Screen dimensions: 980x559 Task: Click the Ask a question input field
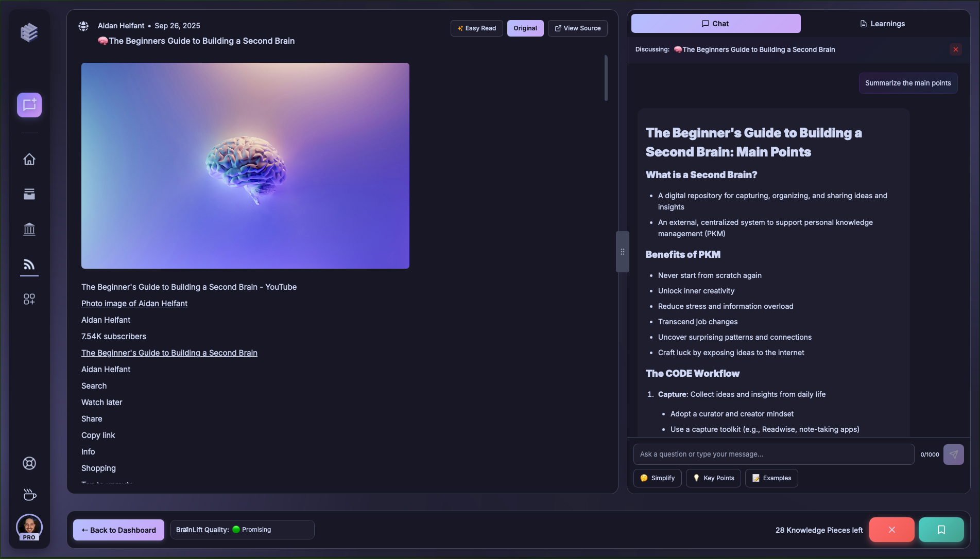click(772, 454)
